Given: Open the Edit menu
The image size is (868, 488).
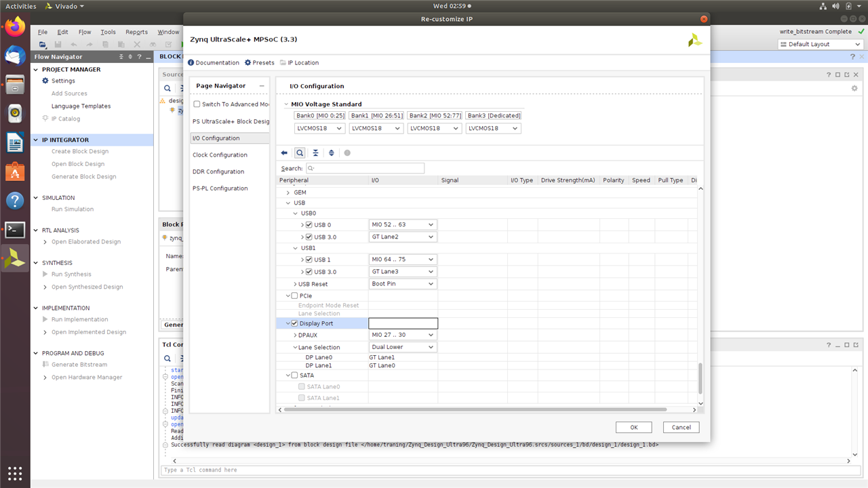Looking at the screenshot, I should coord(62,32).
